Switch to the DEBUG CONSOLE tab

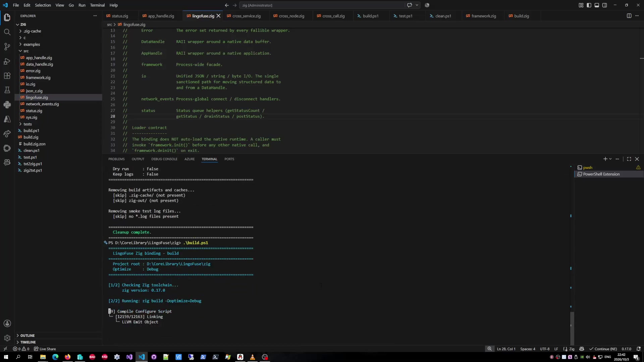tap(164, 159)
